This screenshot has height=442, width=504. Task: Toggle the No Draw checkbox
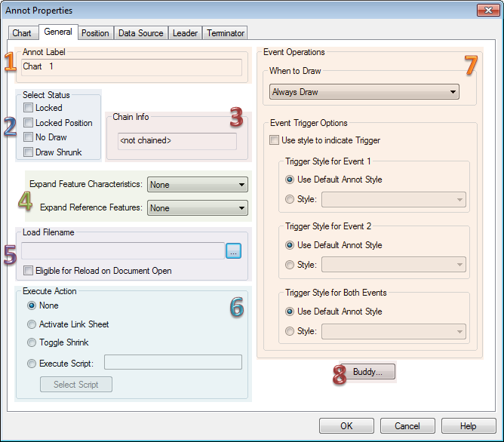(29, 137)
